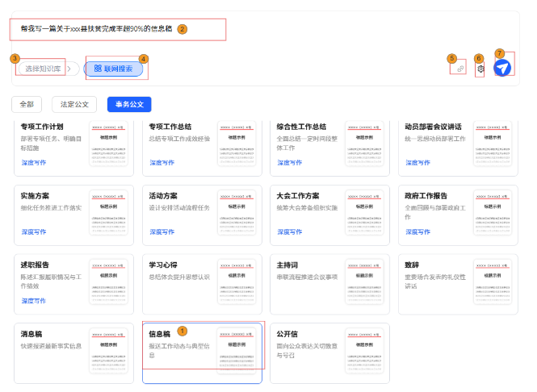Screen dimensions: 537x392
Task: Click 深度写作 under 政府工作报告
Action: tap(417, 231)
